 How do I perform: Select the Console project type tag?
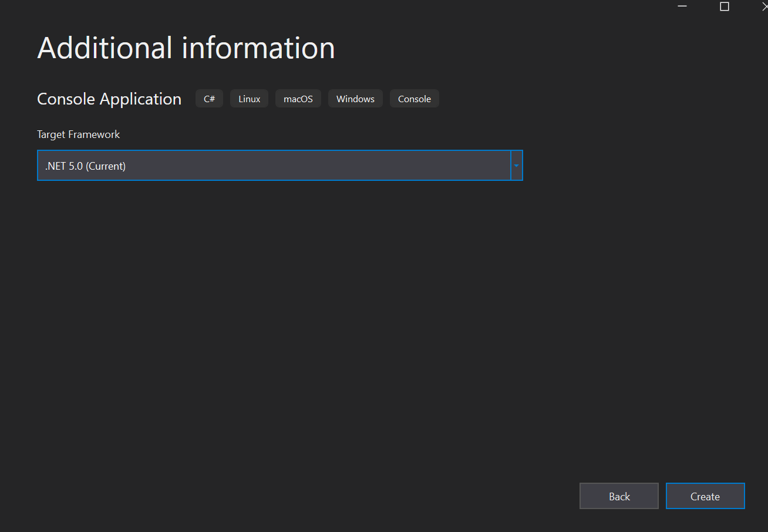pyautogui.click(x=414, y=98)
